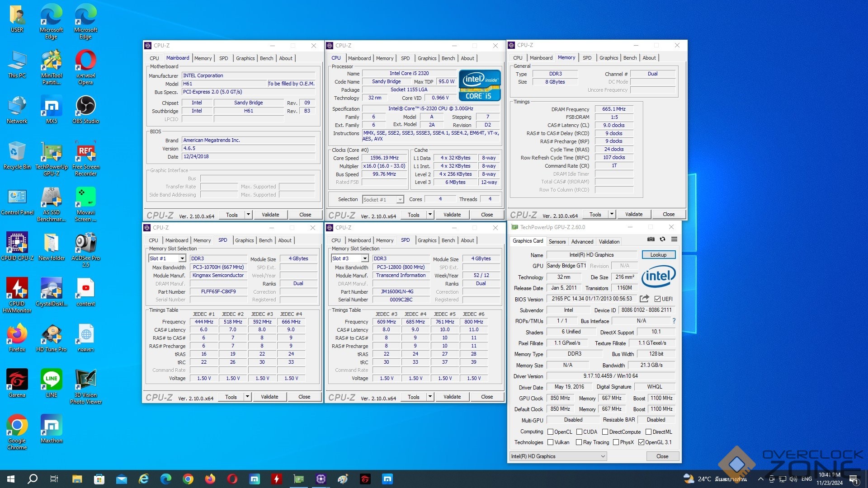Click the GPU-Z refresh icon

click(662, 239)
